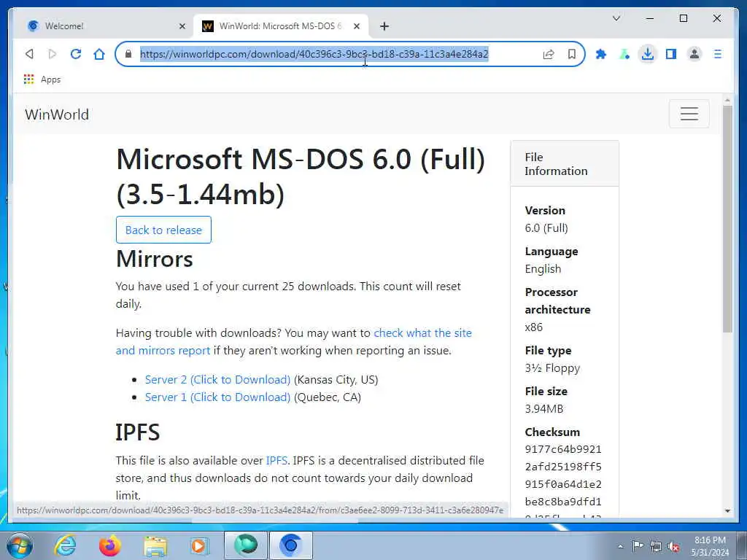Open the tab search dropdown arrow
Screen dimensions: 747x560
(x=616, y=18)
